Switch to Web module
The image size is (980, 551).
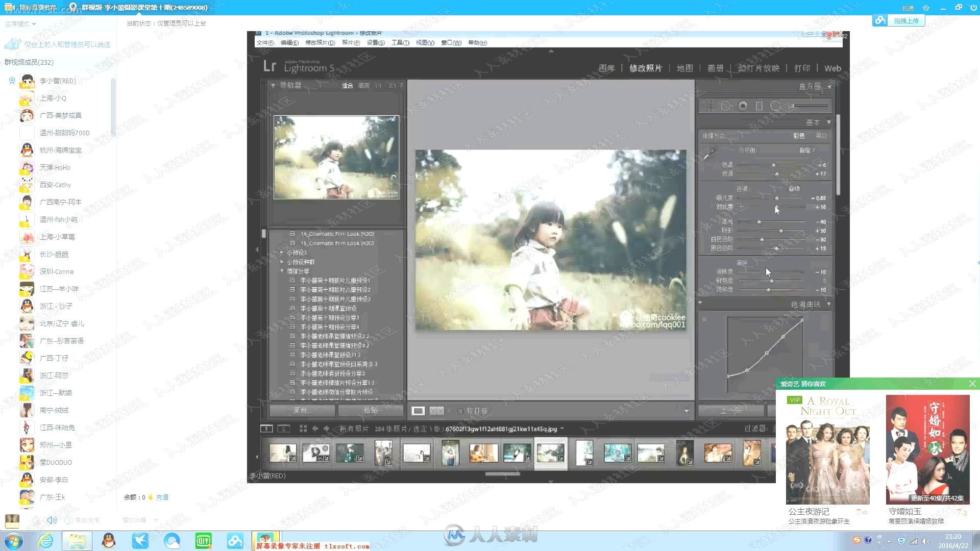pos(832,68)
